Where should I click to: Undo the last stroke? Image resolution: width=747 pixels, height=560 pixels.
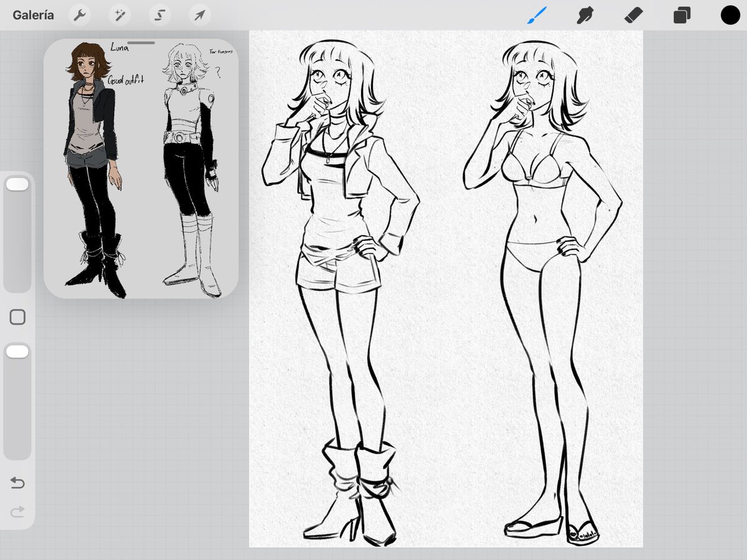[17, 483]
